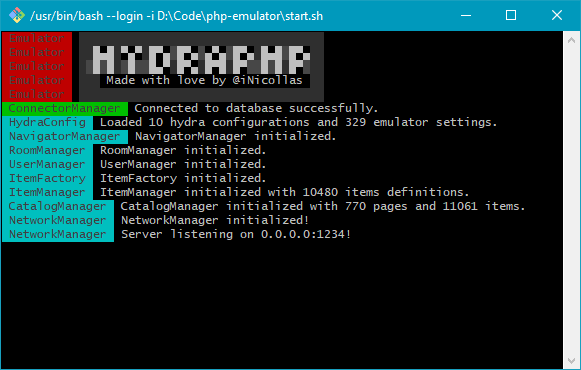Click the window title text start.sh path
Image resolution: width=581 pixels, height=370 pixels.
176,16
